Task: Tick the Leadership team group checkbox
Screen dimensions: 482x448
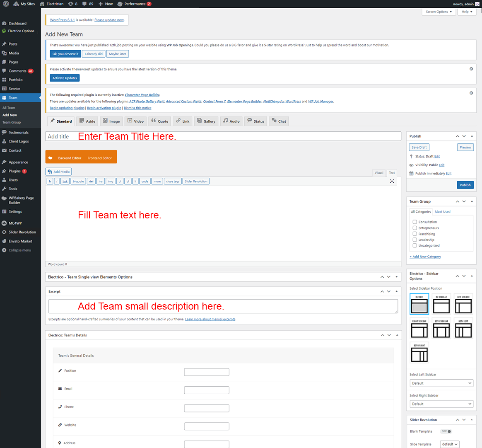Action: point(415,240)
